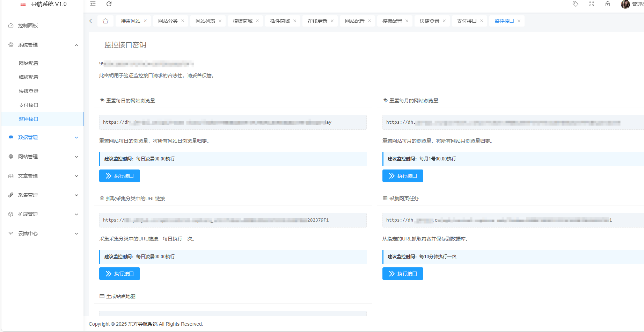The width and height of the screenshot is (644, 332).
Task: Switch to the 在线更新 tab
Action: [x=317, y=21]
